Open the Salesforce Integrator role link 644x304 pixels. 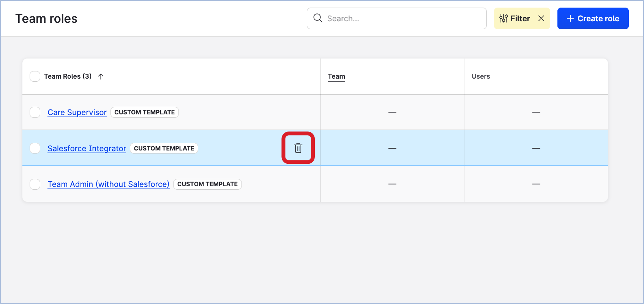pos(87,149)
